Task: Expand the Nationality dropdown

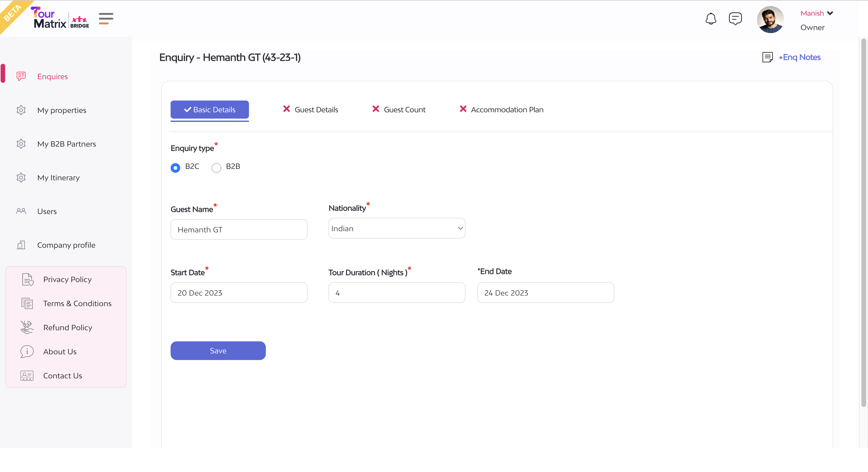Action: (396, 228)
